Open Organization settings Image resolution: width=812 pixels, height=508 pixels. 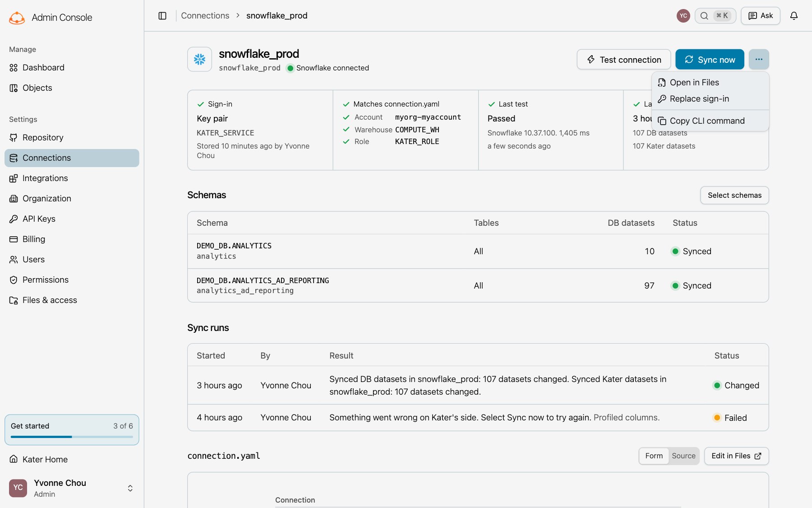[x=72, y=199]
